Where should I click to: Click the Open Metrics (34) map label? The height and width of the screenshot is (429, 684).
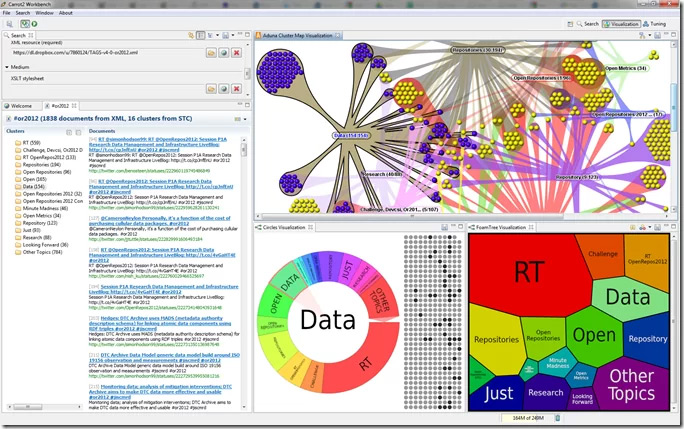pos(626,68)
